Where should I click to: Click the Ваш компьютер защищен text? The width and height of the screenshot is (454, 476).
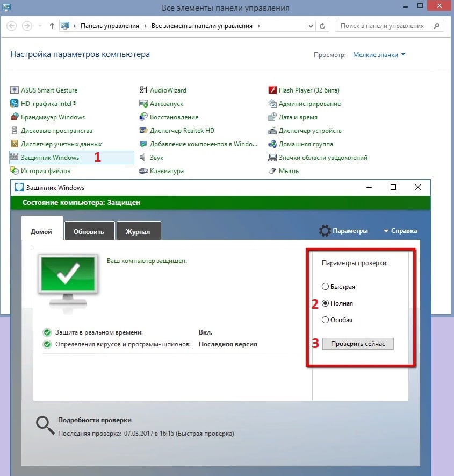click(147, 261)
